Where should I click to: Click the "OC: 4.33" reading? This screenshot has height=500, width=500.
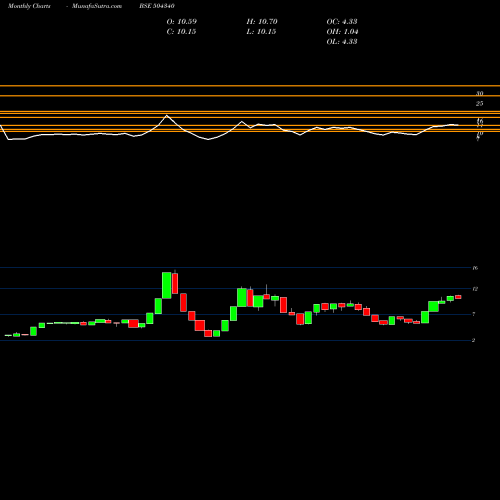point(342,22)
